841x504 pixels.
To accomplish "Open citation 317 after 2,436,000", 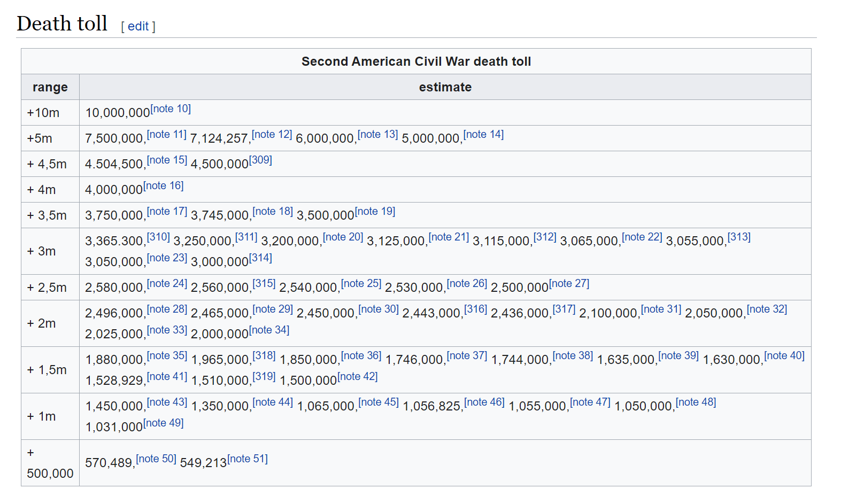I will (564, 309).
